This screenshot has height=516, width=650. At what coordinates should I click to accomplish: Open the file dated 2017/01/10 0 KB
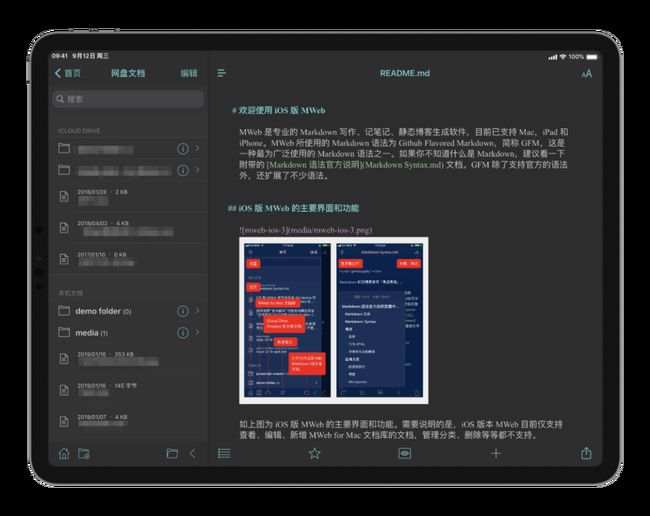point(128,259)
